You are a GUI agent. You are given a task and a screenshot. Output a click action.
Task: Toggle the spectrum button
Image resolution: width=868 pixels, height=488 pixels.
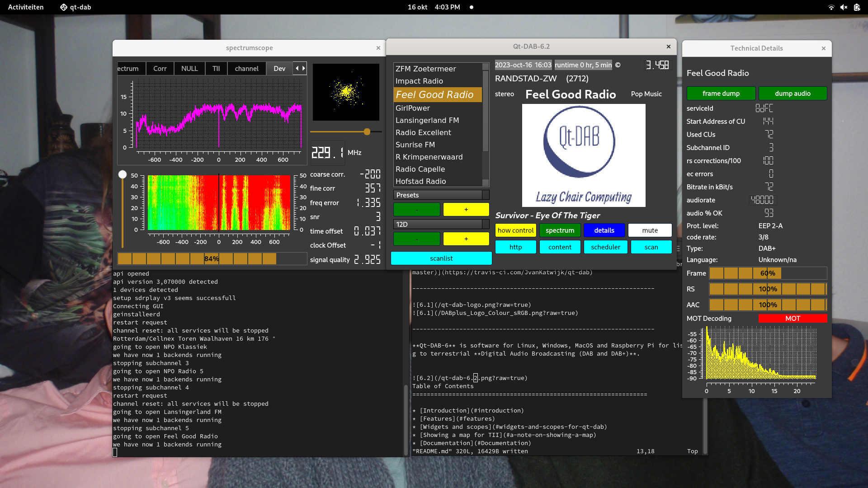[x=560, y=230]
